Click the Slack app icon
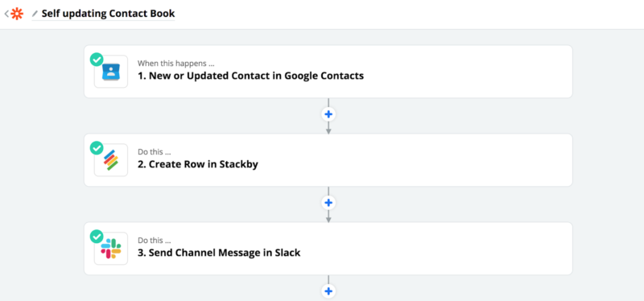The height and width of the screenshot is (301, 644). tap(111, 249)
